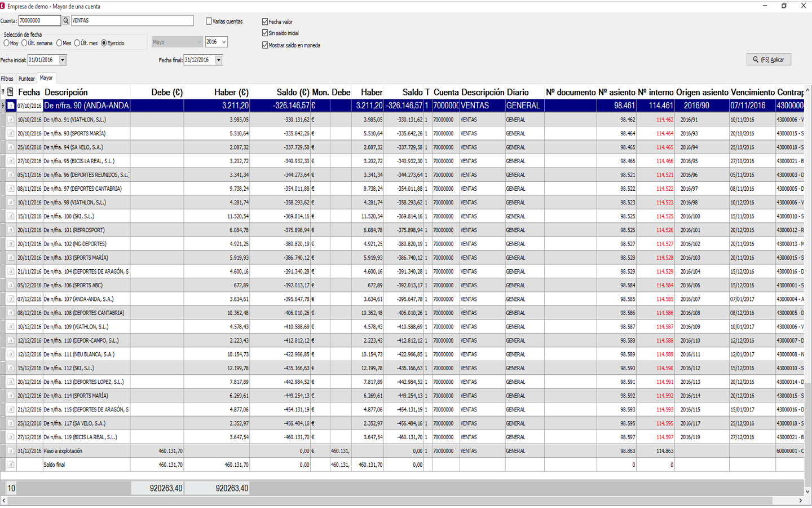Open document icon of n/fra. 100 (SKI, S.L.)
This screenshot has width=812, height=508.
point(10,216)
